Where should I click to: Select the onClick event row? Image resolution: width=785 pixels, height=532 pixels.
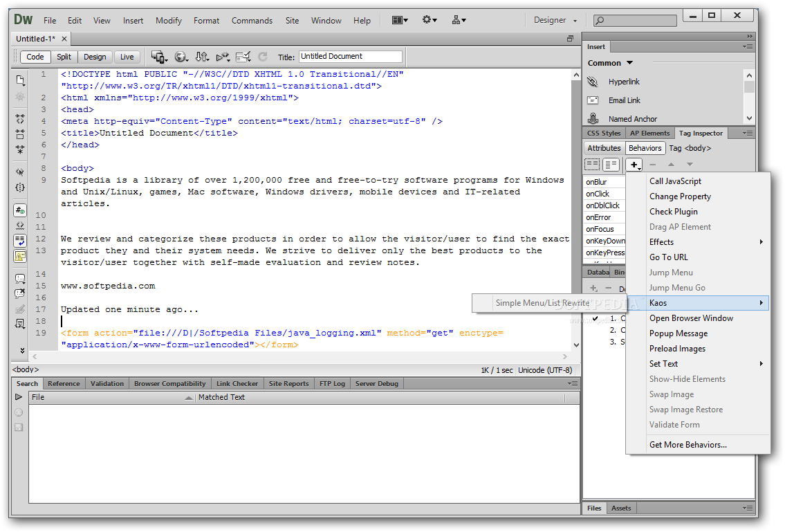click(604, 194)
